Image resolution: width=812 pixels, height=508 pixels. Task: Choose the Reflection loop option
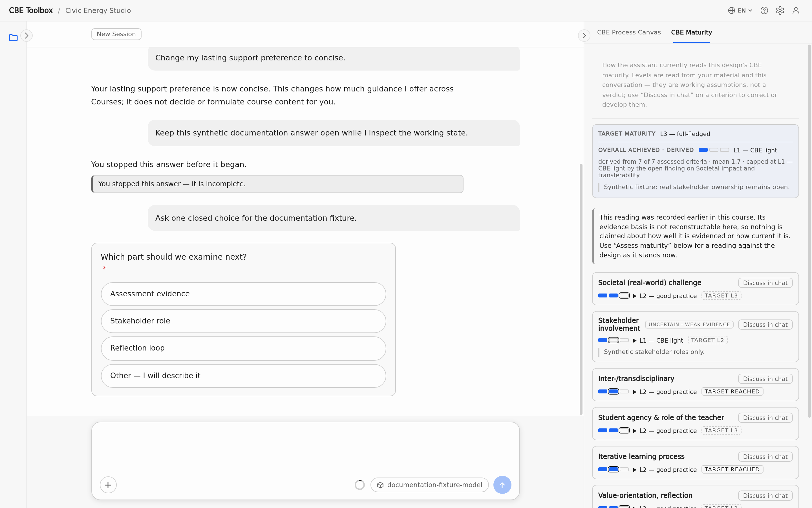coord(243,348)
